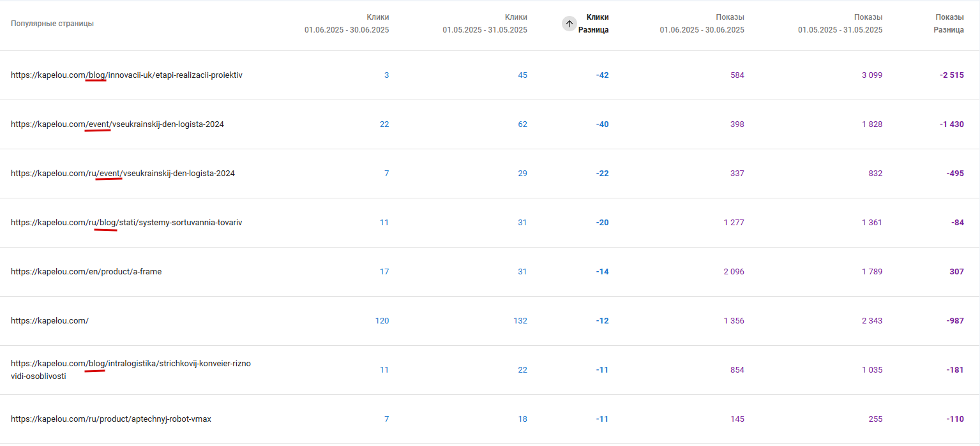The height and width of the screenshot is (446, 980).
Task: Click the June clicks value 22
Action: [x=384, y=124]
